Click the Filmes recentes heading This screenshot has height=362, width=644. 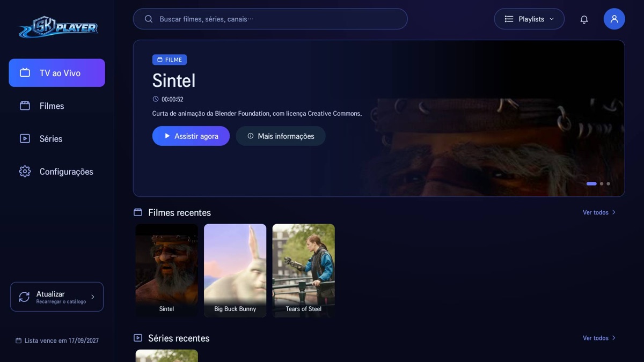click(x=179, y=212)
